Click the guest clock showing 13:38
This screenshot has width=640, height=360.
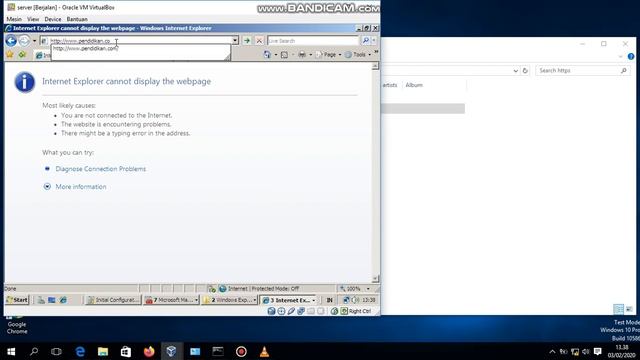pos(369,300)
